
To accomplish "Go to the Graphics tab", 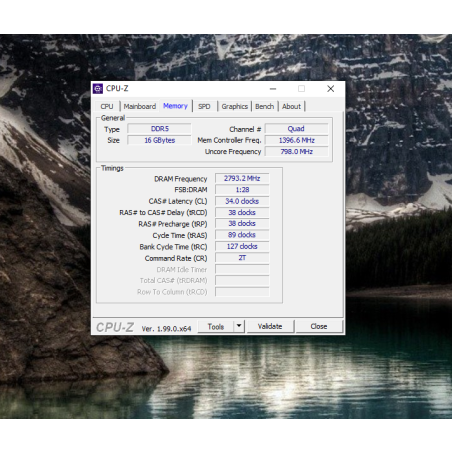I will pyautogui.click(x=235, y=106).
